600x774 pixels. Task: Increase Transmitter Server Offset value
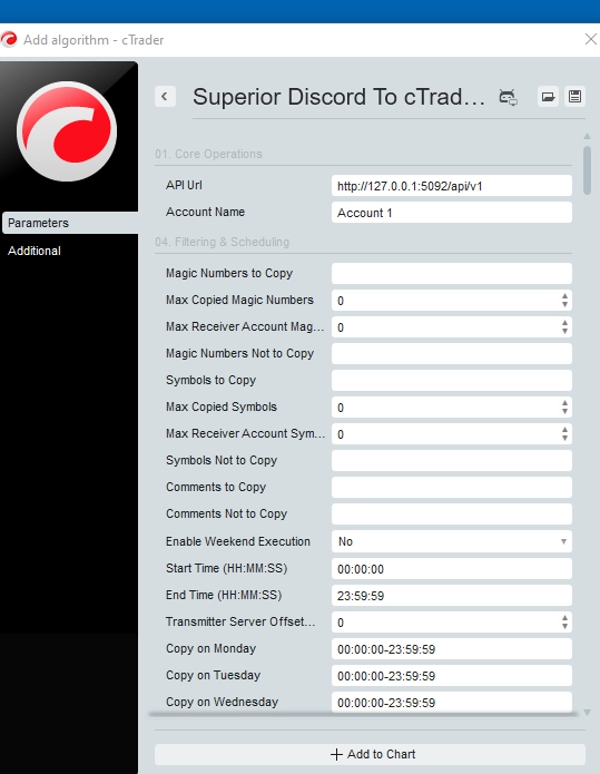564,618
